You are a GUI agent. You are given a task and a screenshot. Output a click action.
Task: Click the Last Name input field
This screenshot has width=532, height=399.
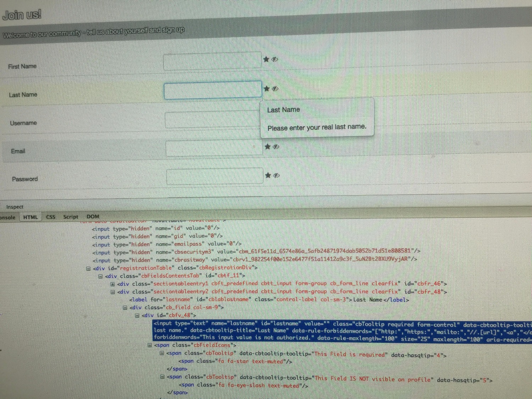(x=213, y=89)
